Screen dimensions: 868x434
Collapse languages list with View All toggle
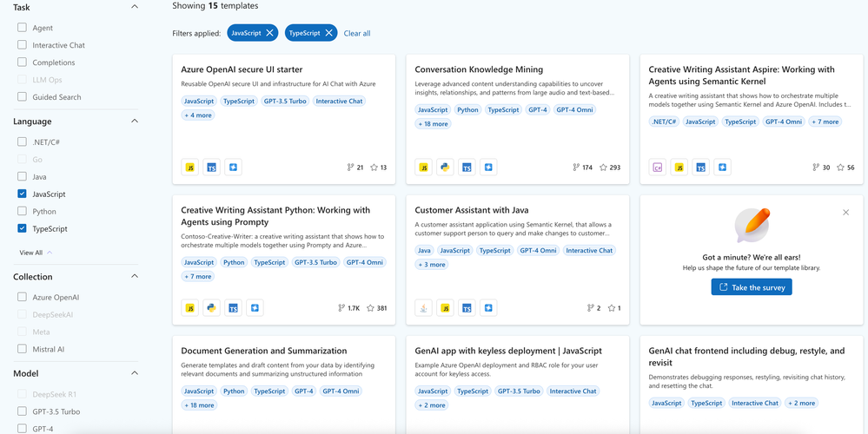coord(36,253)
